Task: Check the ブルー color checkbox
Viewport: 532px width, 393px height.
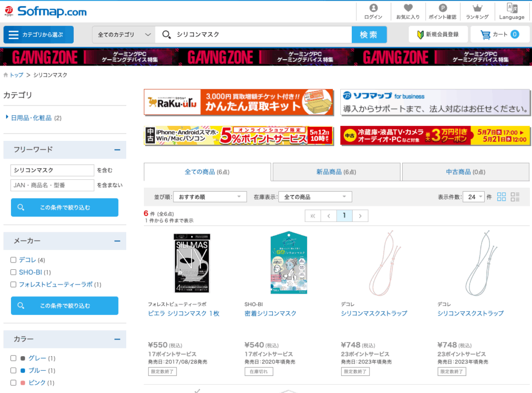Action: 13,370
